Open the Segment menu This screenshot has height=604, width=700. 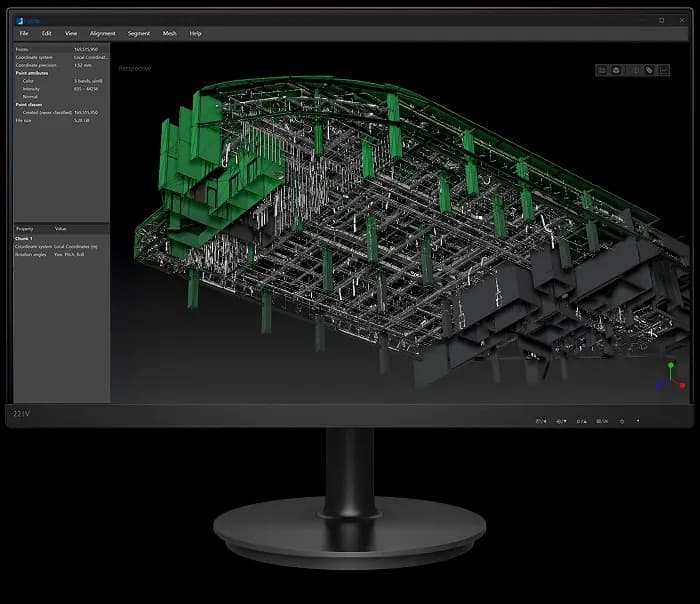(139, 33)
